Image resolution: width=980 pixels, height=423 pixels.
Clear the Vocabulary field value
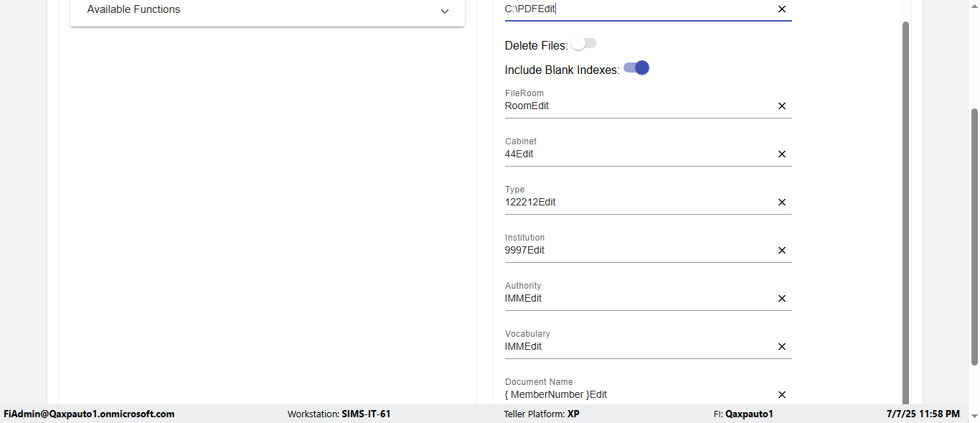[782, 347]
